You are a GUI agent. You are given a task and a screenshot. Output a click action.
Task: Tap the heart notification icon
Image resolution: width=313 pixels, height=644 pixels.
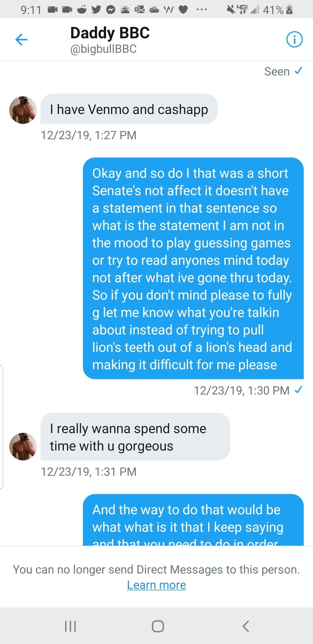pos(183,10)
